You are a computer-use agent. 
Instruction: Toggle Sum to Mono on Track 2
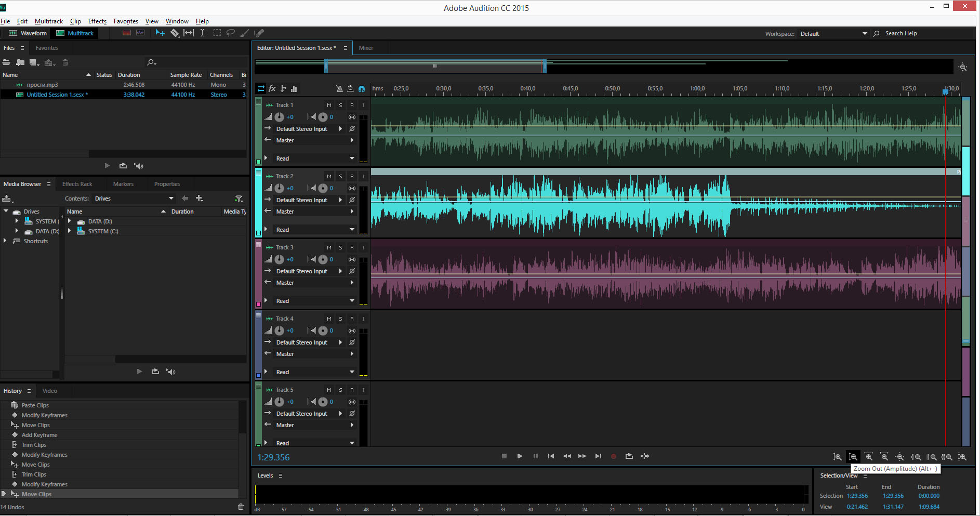pyautogui.click(x=352, y=188)
